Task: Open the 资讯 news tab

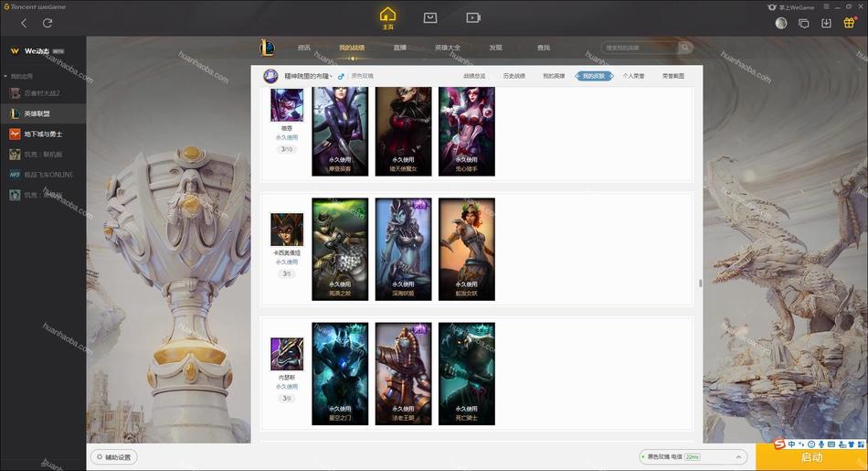Action: (304, 48)
